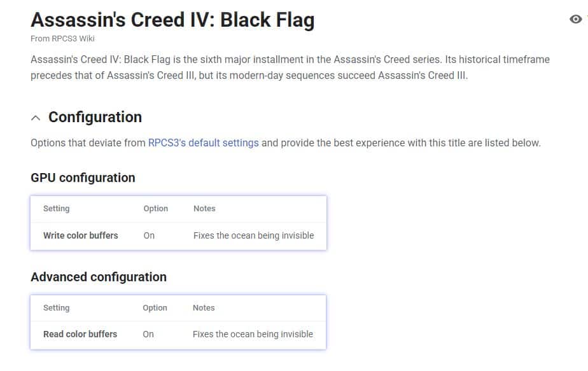The width and height of the screenshot is (588, 371).
Task: Collapse the Configuration section chevron
Action: point(36,118)
